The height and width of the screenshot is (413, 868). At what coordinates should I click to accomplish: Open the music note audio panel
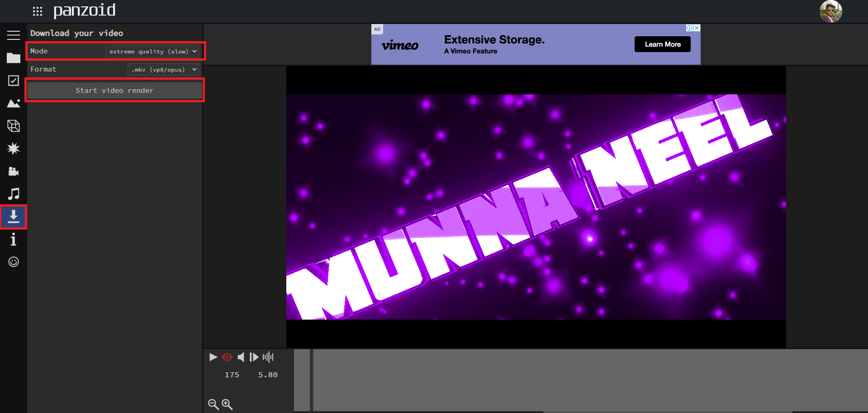point(14,194)
